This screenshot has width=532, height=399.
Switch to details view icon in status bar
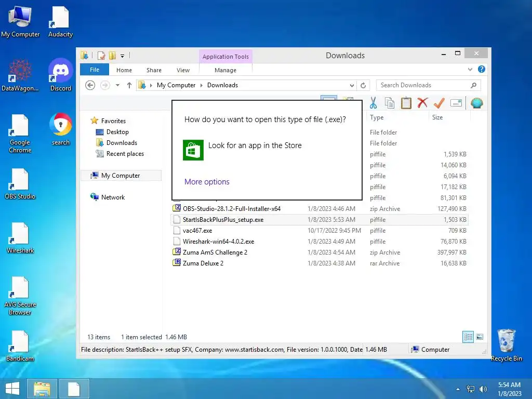pyautogui.click(x=468, y=337)
